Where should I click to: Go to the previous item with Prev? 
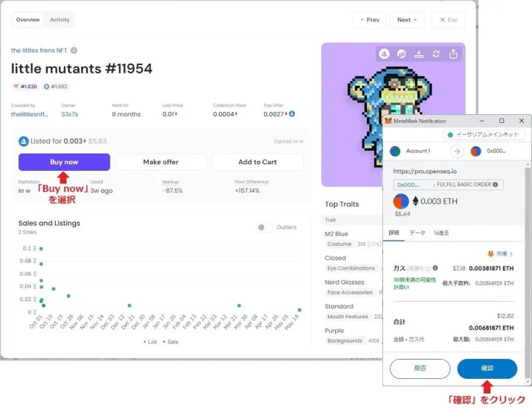pos(370,20)
